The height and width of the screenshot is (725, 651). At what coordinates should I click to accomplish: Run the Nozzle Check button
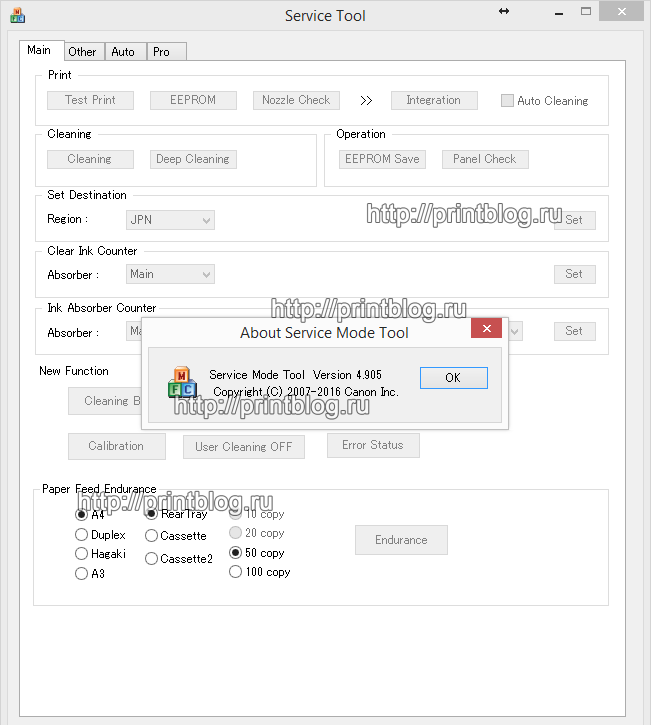pos(296,100)
